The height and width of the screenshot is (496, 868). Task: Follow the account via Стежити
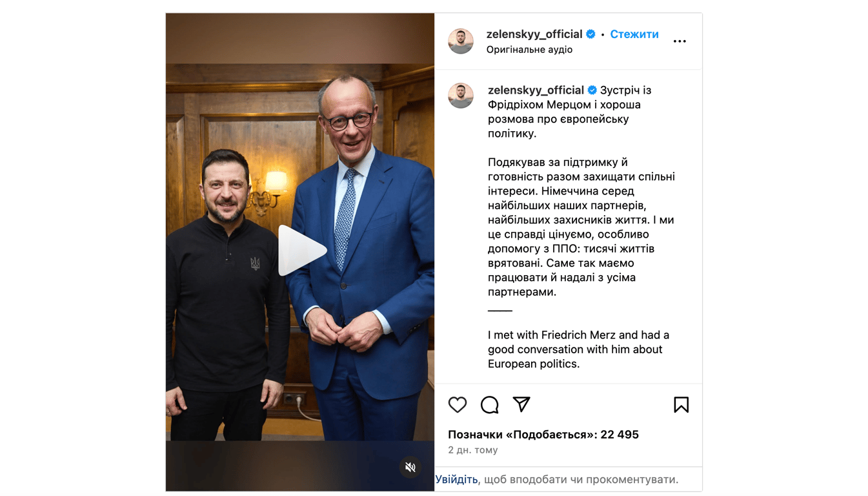[634, 34]
